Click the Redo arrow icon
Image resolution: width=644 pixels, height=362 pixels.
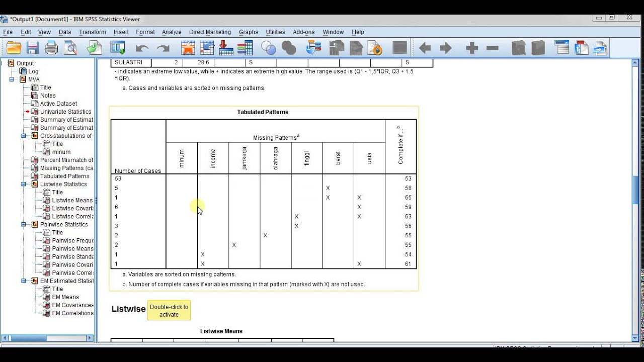pos(163,48)
